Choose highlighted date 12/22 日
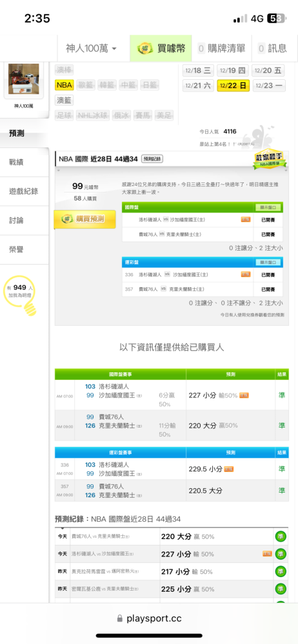The width and height of the screenshot is (298, 644). pyautogui.click(x=233, y=86)
